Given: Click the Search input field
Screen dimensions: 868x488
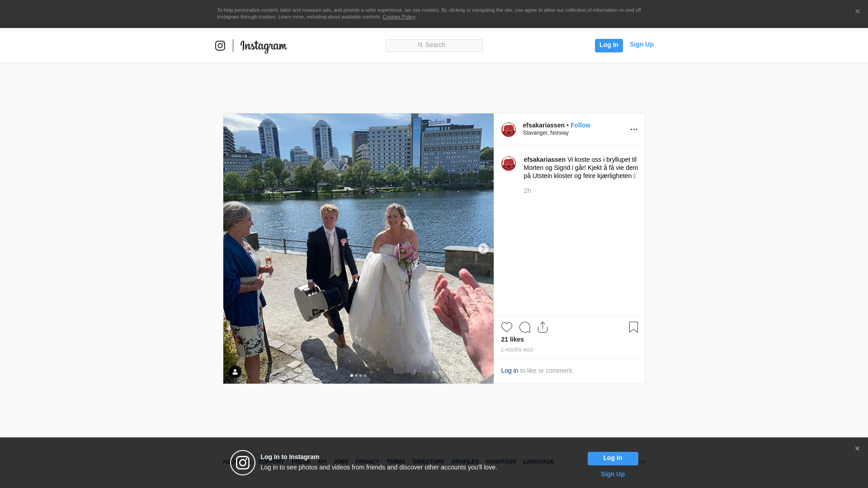Looking at the screenshot, I should click(x=434, y=45).
